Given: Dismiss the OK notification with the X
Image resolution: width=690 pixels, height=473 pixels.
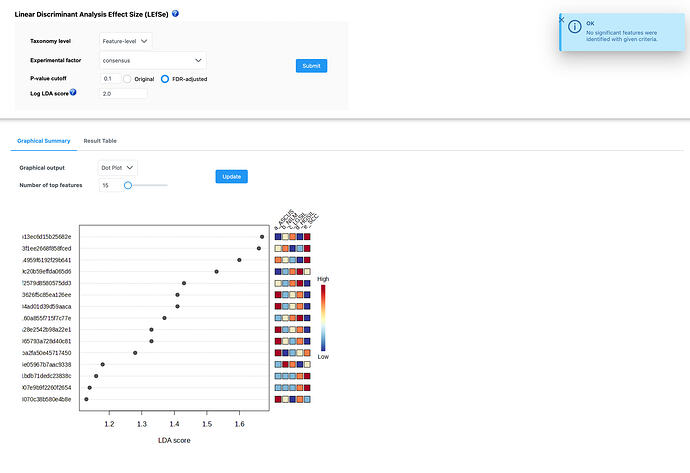Looking at the screenshot, I should pos(561,20).
